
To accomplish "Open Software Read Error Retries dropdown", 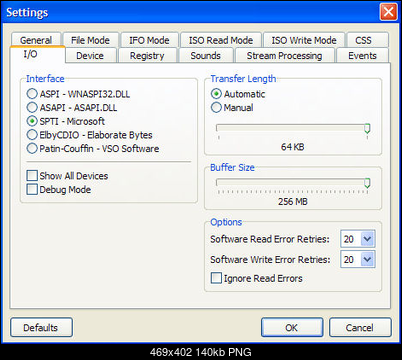I will click(x=367, y=239).
